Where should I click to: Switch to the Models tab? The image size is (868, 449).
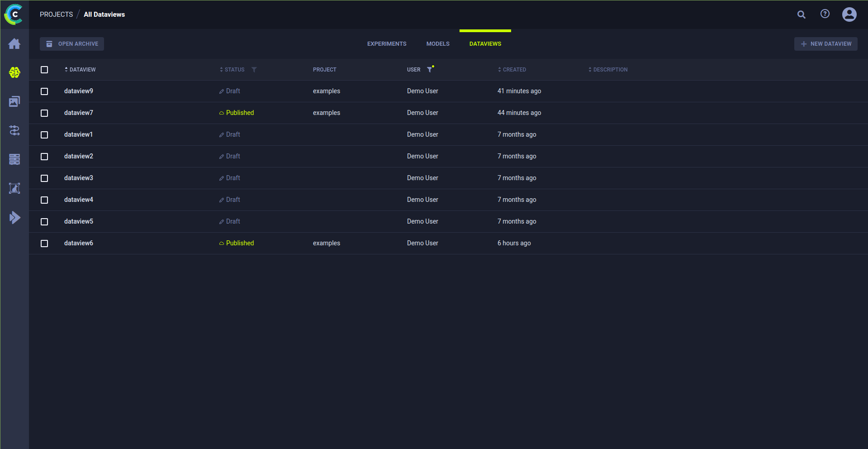[437, 44]
